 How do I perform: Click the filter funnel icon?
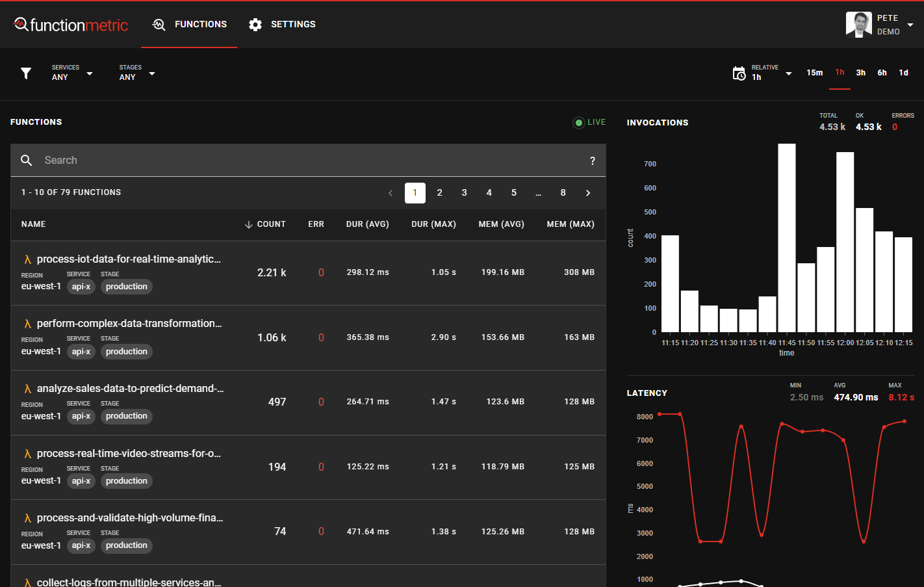[26, 73]
